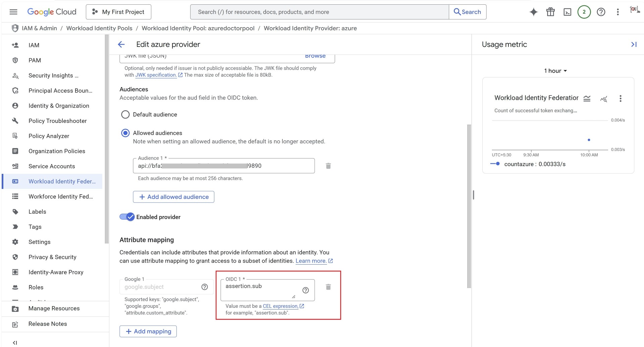The height and width of the screenshot is (347, 644).
Task: Go to Workload Identity Pools breadcrumb
Action: coord(99,28)
